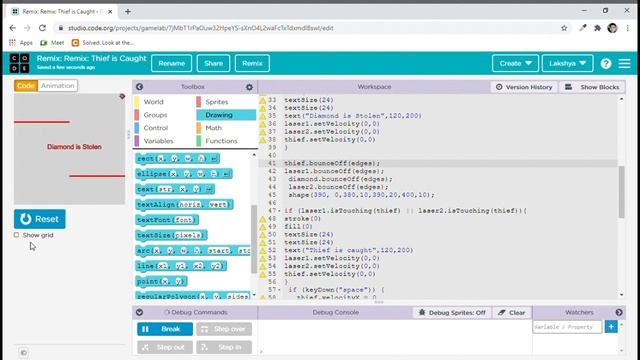
Task: Click the Step in button
Action: (224, 347)
